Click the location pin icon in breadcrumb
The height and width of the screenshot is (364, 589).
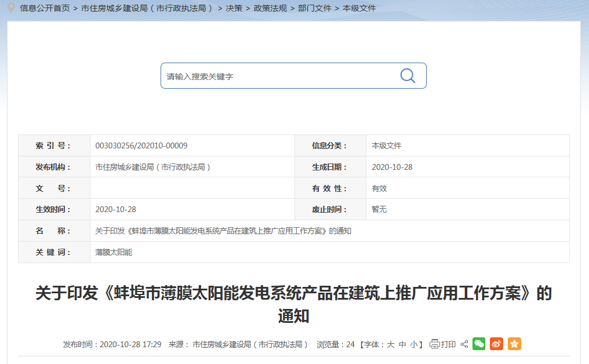pos(11,8)
